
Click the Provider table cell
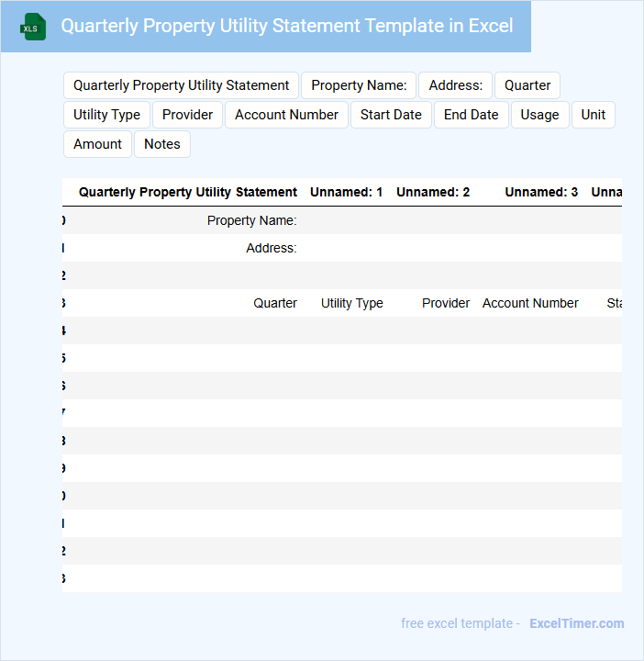coord(446,303)
